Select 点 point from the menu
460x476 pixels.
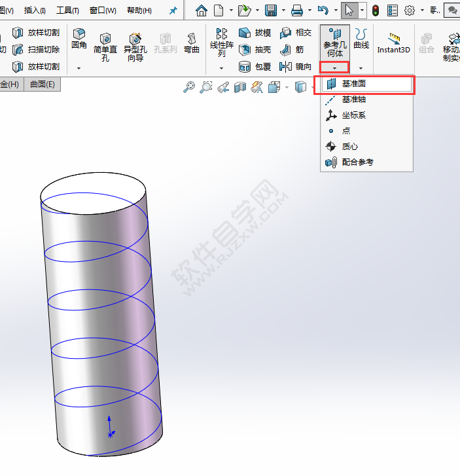367,131
